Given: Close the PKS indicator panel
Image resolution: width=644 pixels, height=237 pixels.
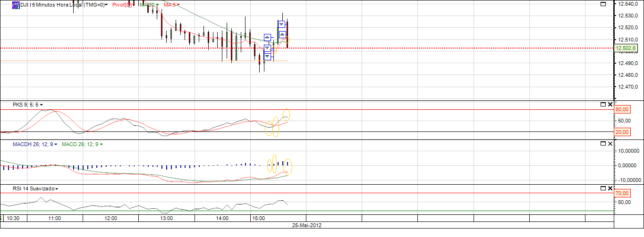Looking at the screenshot, I should pyautogui.click(x=610, y=105).
